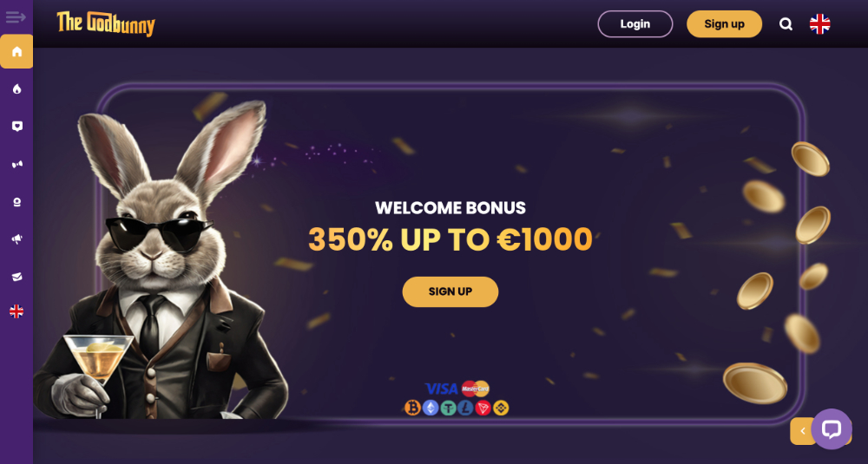Change language via sidebar UK flag

click(16, 312)
